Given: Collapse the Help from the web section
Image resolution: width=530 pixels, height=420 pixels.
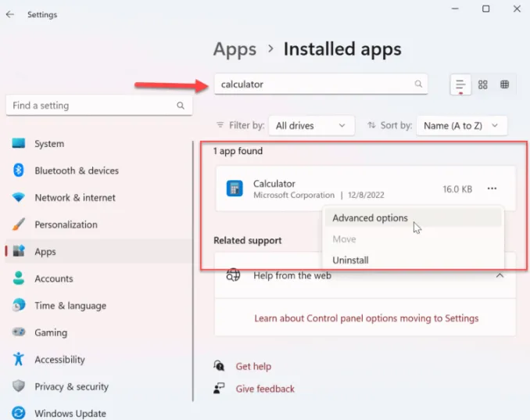Looking at the screenshot, I should (x=500, y=275).
